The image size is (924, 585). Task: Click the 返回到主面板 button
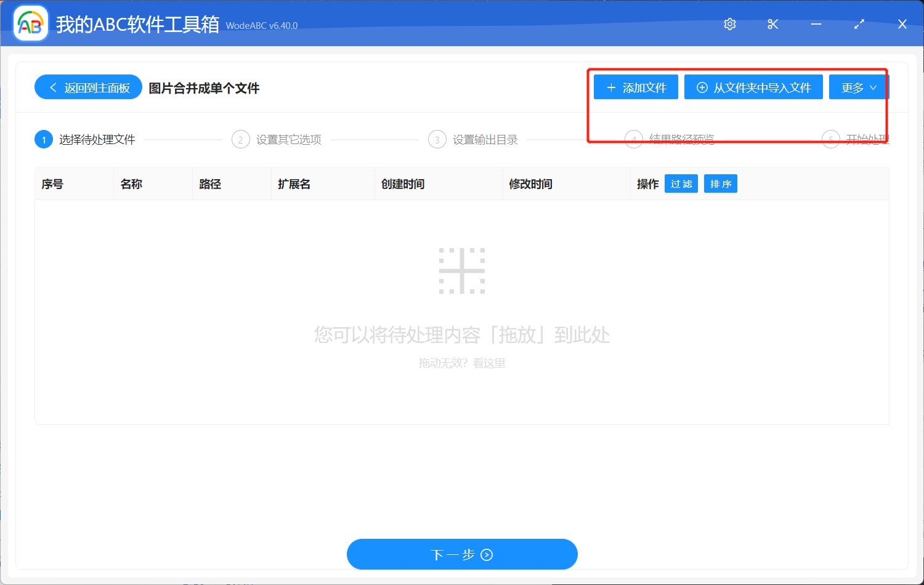click(x=88, y=87)
